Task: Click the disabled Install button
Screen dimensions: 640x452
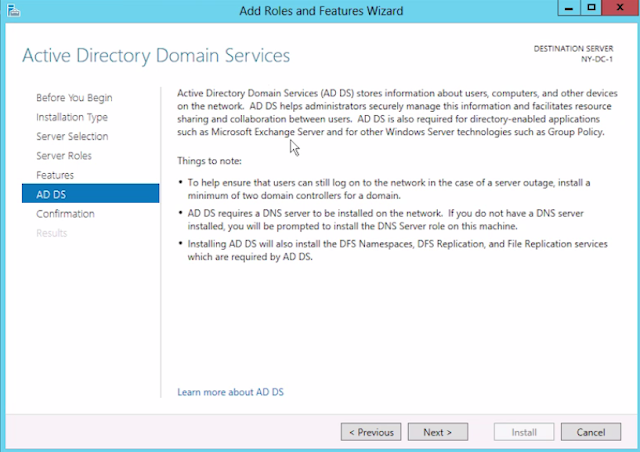Action: (524, 432)
